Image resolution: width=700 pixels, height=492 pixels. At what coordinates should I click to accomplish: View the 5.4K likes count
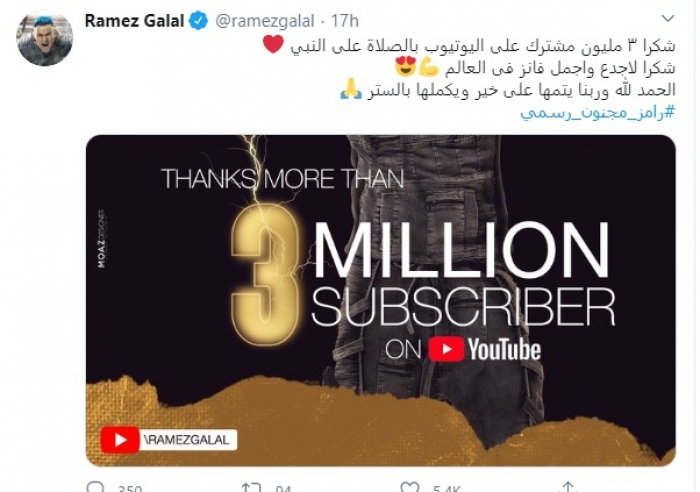(446, 488)
